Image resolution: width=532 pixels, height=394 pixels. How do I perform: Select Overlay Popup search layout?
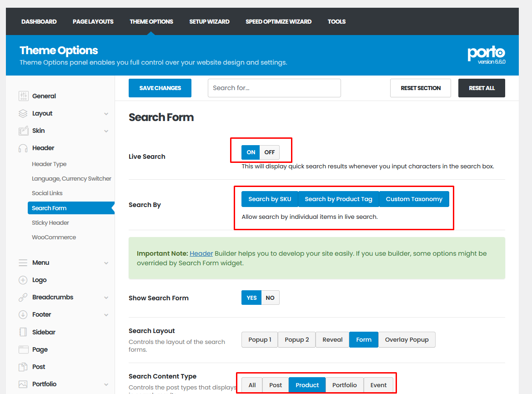click(x=407, y=340)
